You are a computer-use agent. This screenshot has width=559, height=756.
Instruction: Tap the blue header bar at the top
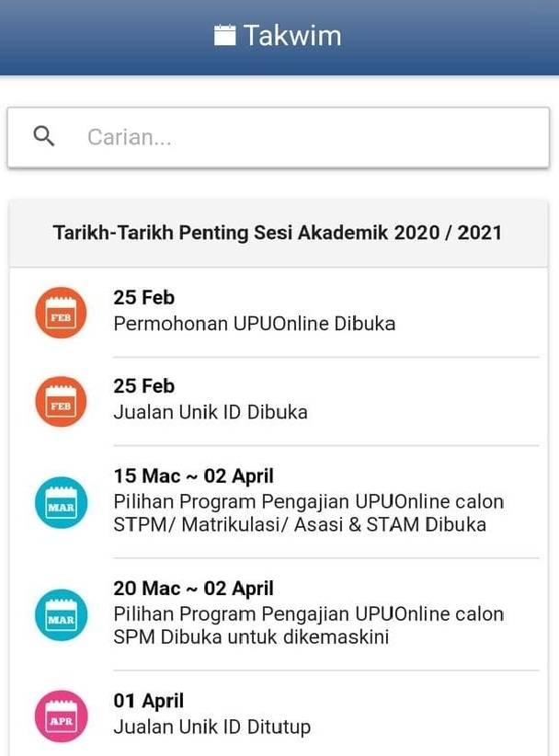pos(279,37)
